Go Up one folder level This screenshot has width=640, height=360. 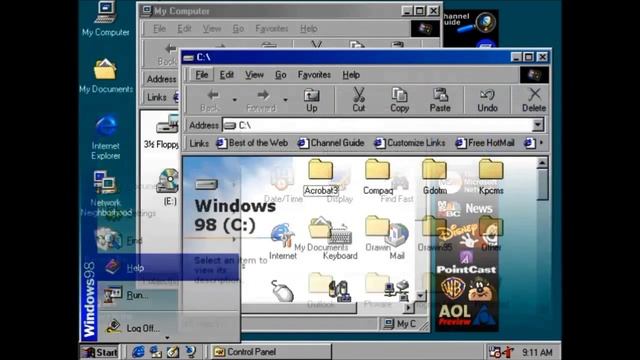tap(311, 100)
